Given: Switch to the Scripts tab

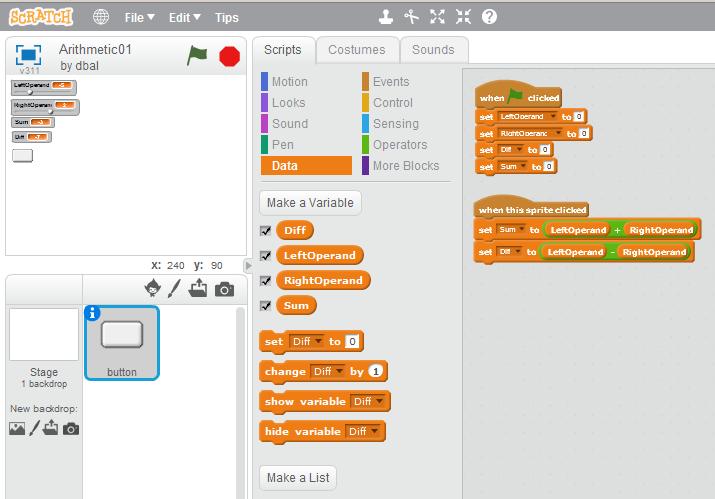Looking at the screenshot, I should point(283,50).
